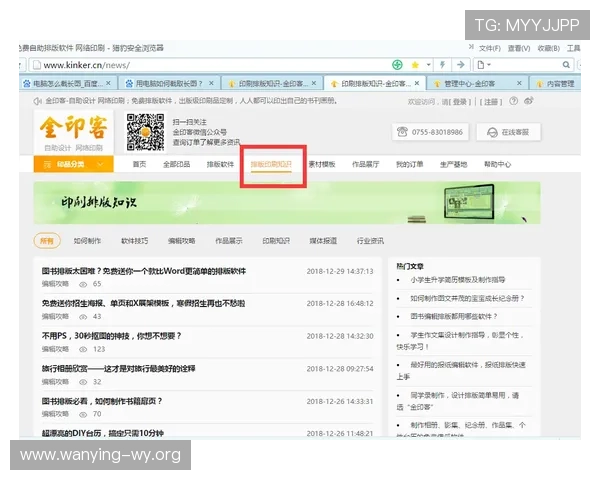The image size is (600, 480).
Task: Click the WeChat QR code image
Action: point(145,132)
